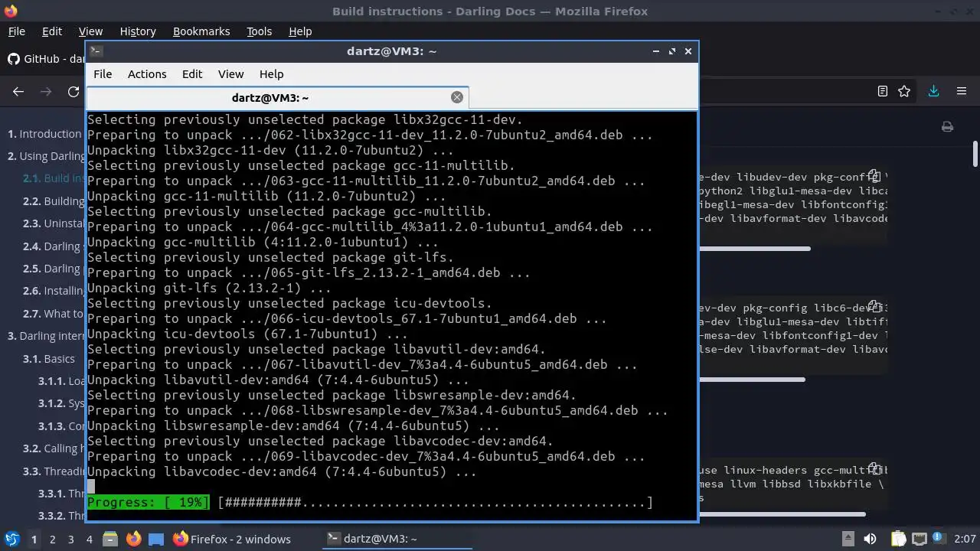Go to section 2.6 Installing in sidebar
The height and width of the screenshot is (551, 980).
(54, 291)
